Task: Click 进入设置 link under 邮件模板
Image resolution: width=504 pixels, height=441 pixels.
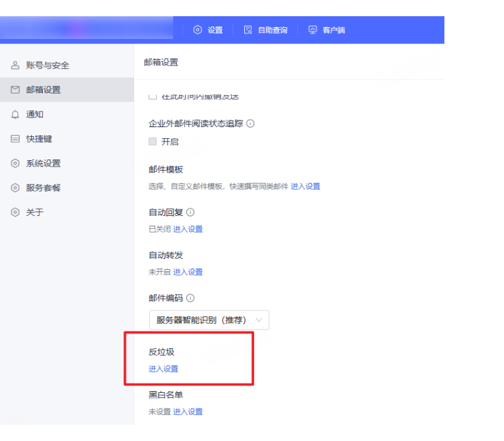Action: pyautogui.click(x=305, y=186)
